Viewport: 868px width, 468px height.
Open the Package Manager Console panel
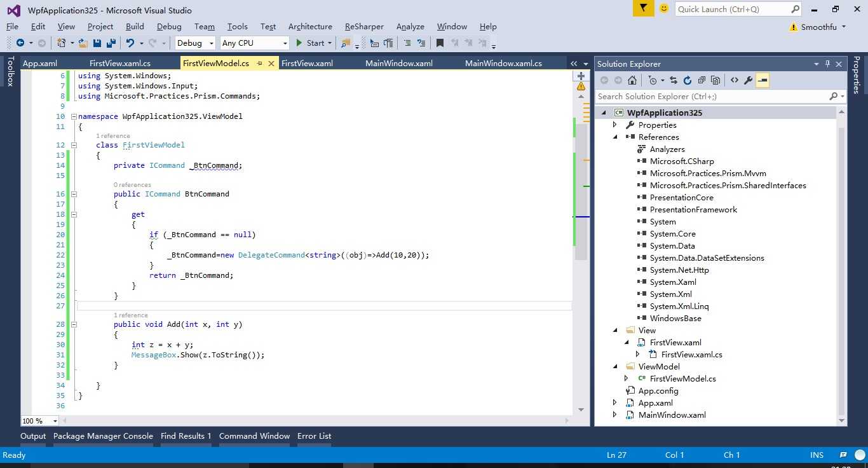click(x=103, y=436)
